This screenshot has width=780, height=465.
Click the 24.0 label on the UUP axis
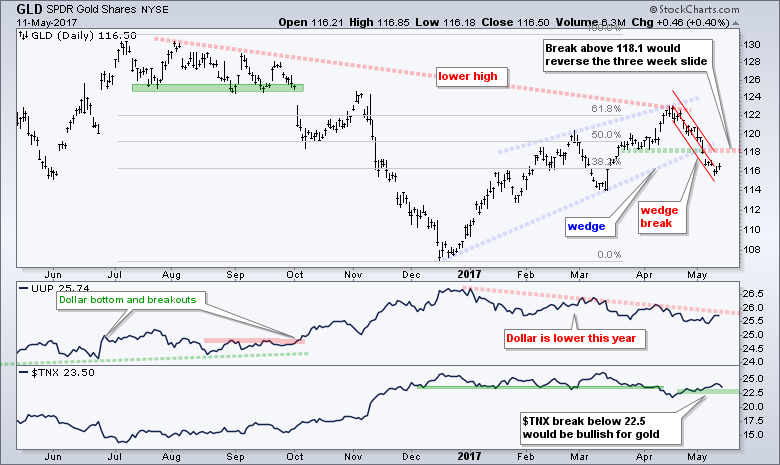753,362
